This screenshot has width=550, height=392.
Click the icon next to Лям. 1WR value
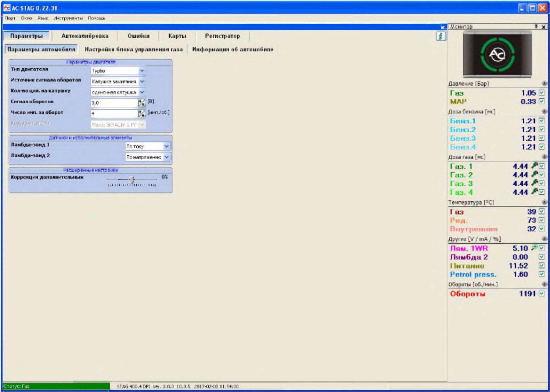pos(534,247)
